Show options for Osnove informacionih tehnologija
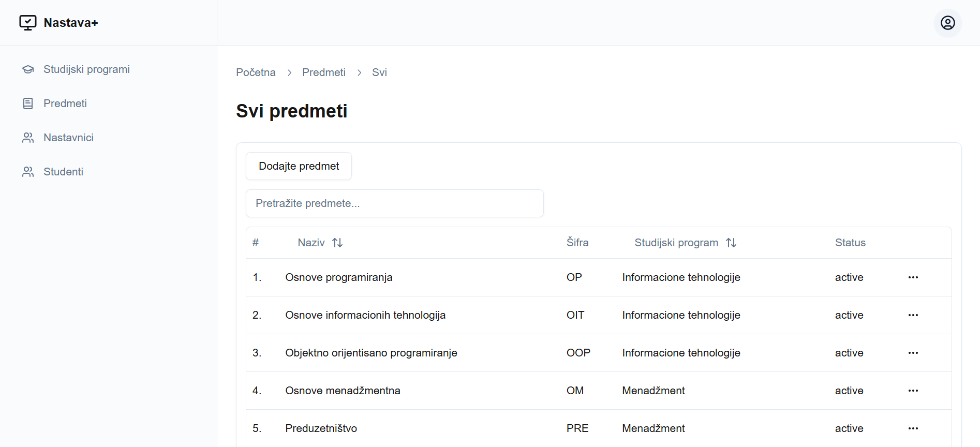This screenshot has width=980, height=447. (x=913, y=315)
